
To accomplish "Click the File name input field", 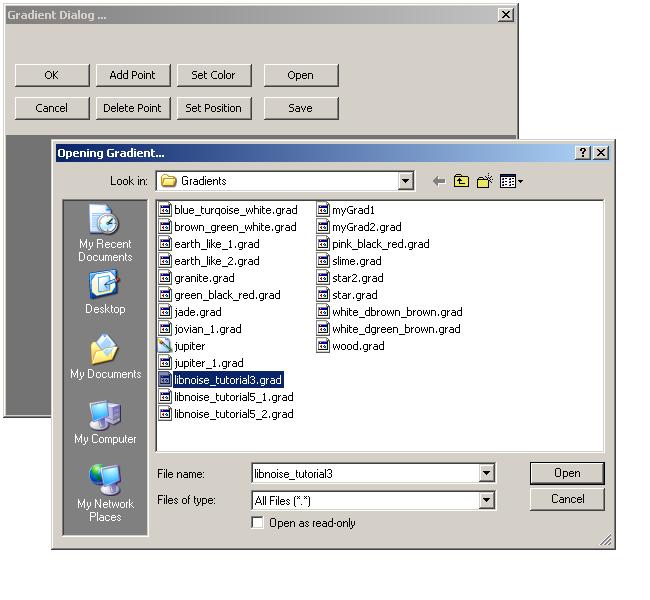I will click(x=365, y=473).
